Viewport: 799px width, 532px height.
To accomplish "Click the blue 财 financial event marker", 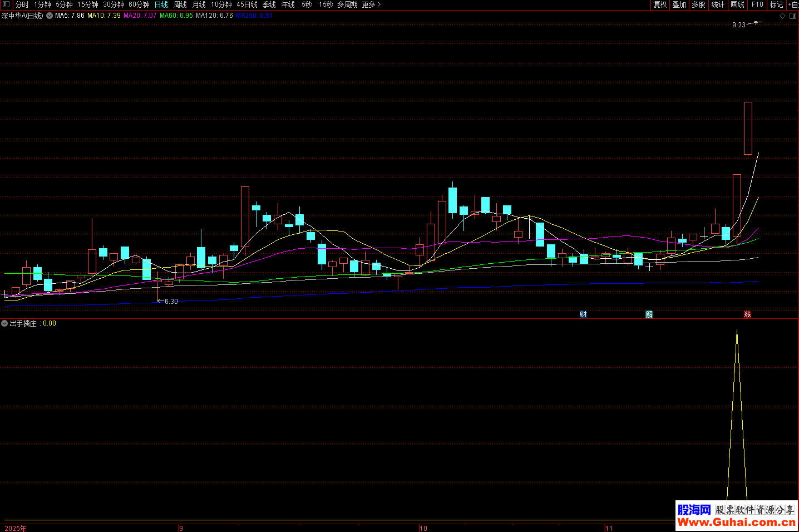I will [583, 314].
